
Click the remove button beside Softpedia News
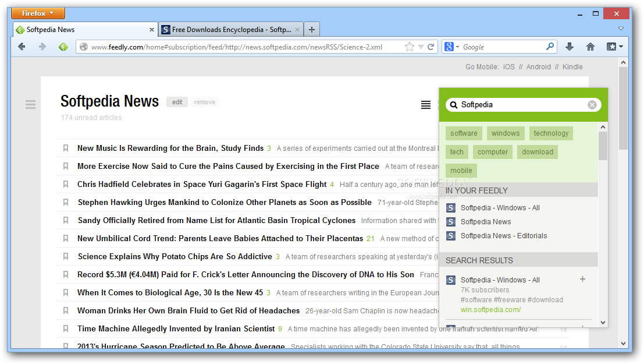click(x=205, y=102)
